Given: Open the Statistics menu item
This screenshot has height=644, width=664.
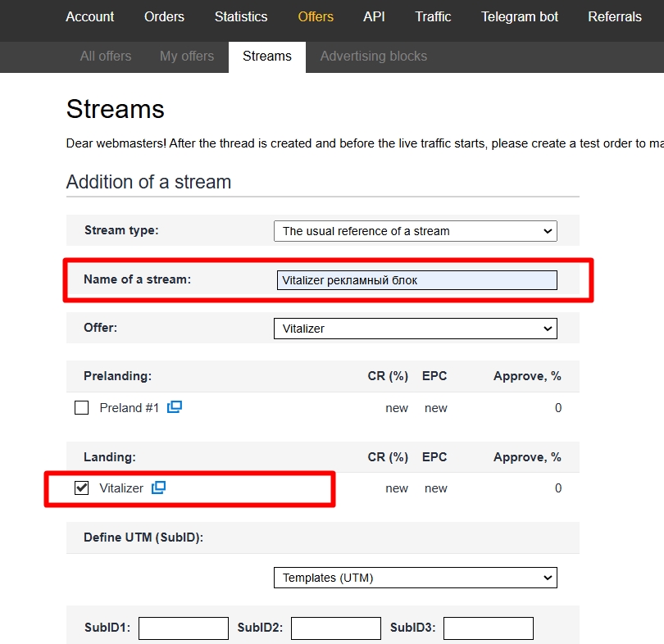Looking at the screenshot, I should click(241, 17).
